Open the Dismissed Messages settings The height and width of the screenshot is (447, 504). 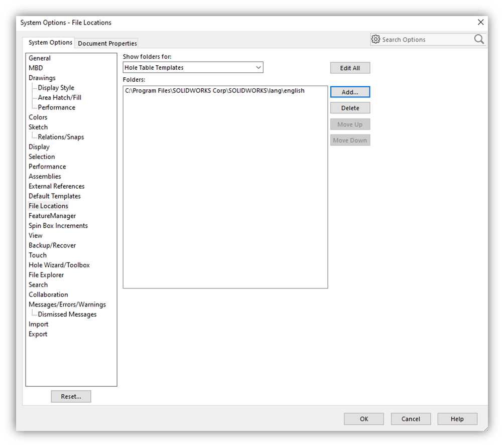(x=67, y=314)
